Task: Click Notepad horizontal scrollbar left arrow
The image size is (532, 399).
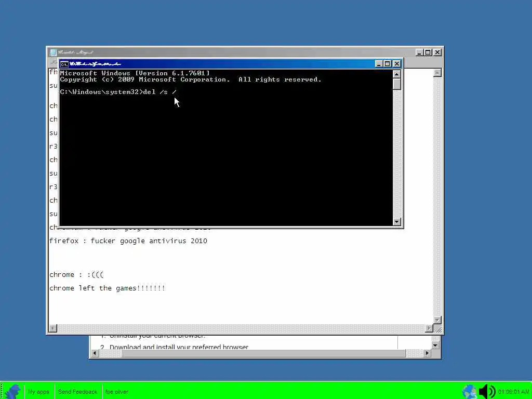Action: [x=53, y=328]
